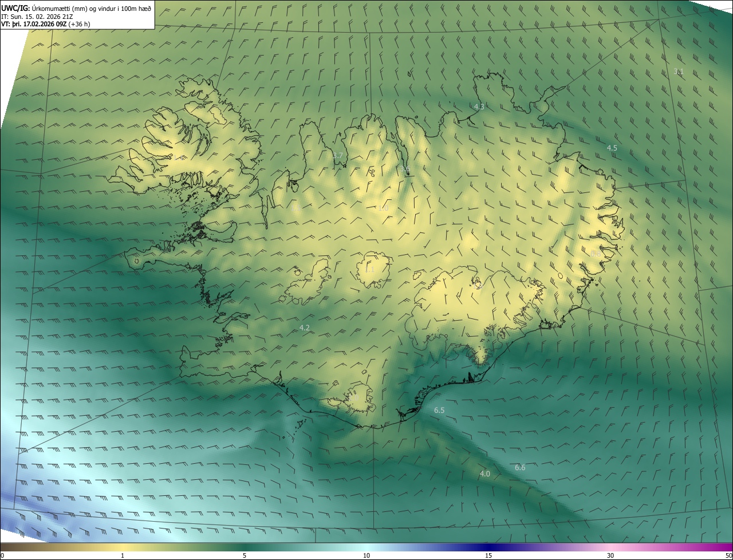Click the colorbar tick label 10
This screenshot has width=733, height=560.
click(x=366, y=555)
